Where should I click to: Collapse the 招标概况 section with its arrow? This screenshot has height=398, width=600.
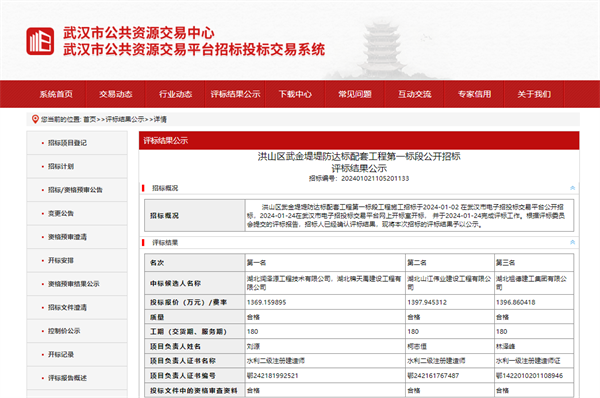point(572,188)
